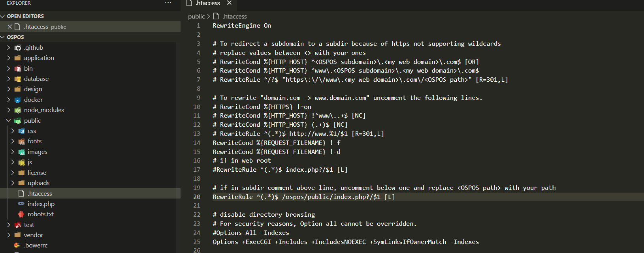Screen dimensions: 644x253
Task: Click the http://www.%1/$1 link on line 13
Action: (318, 133)
